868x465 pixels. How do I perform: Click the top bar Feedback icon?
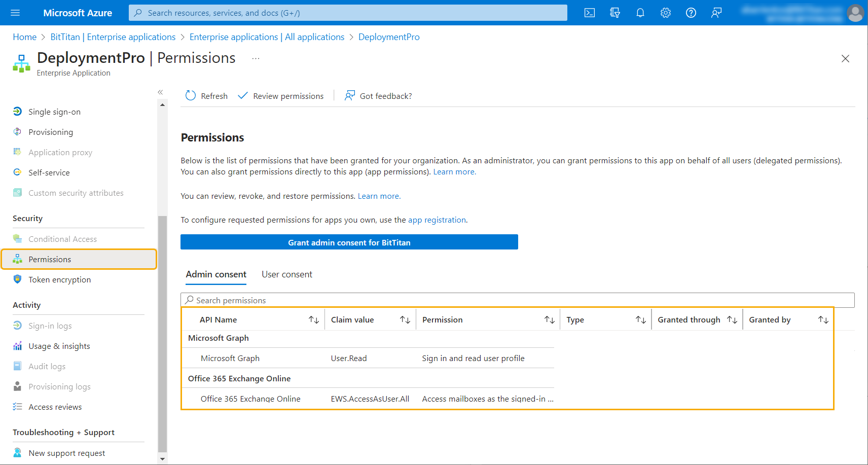716,13
